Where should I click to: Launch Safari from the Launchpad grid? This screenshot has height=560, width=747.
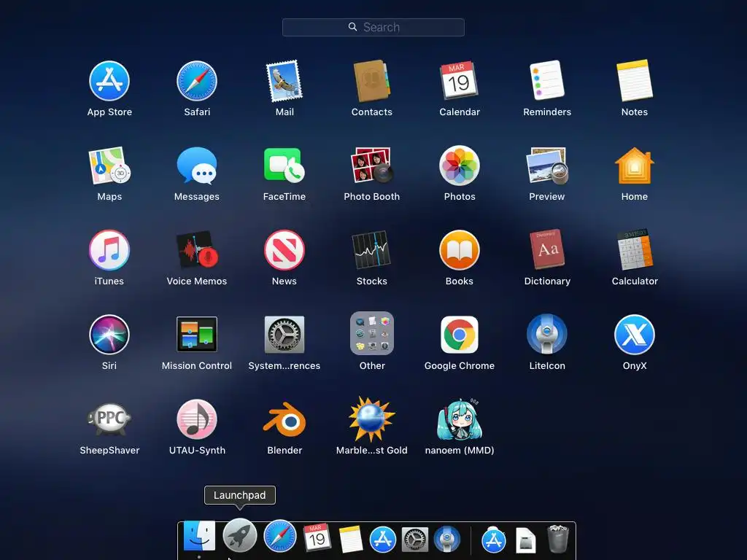[197, 81]
